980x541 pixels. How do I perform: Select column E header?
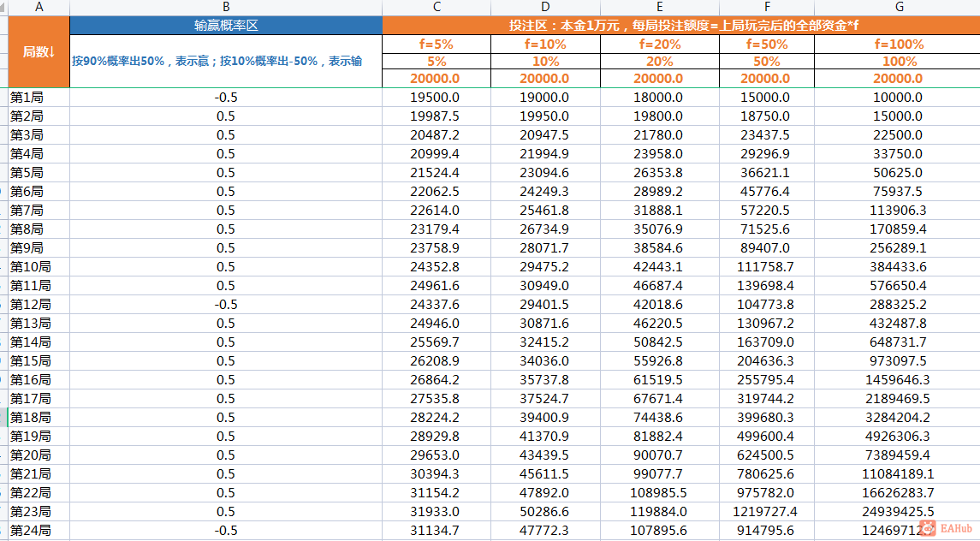[x=659, y=7]
